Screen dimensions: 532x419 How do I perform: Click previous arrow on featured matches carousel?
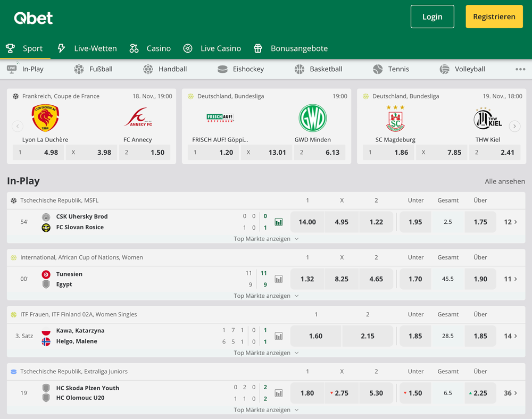click(x=18, y=126)
